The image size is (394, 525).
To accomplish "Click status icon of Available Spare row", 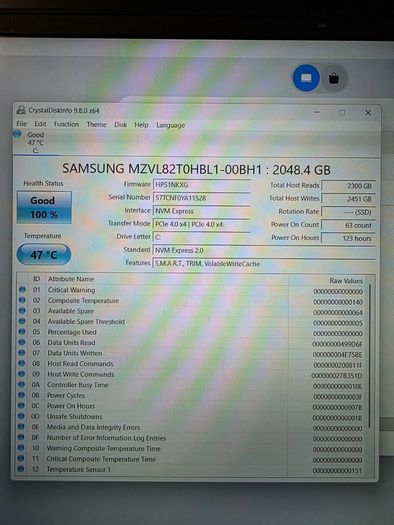I will [x=22, y=310].
